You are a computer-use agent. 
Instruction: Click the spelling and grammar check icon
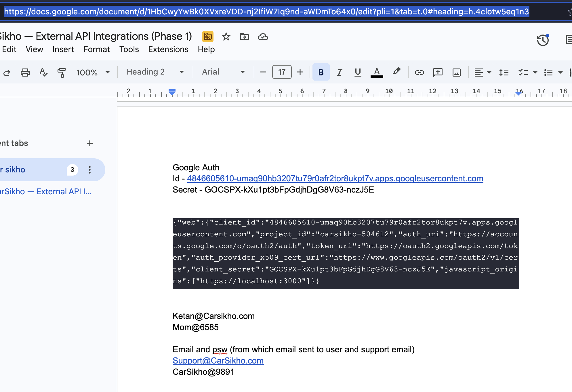coord(43,72)
